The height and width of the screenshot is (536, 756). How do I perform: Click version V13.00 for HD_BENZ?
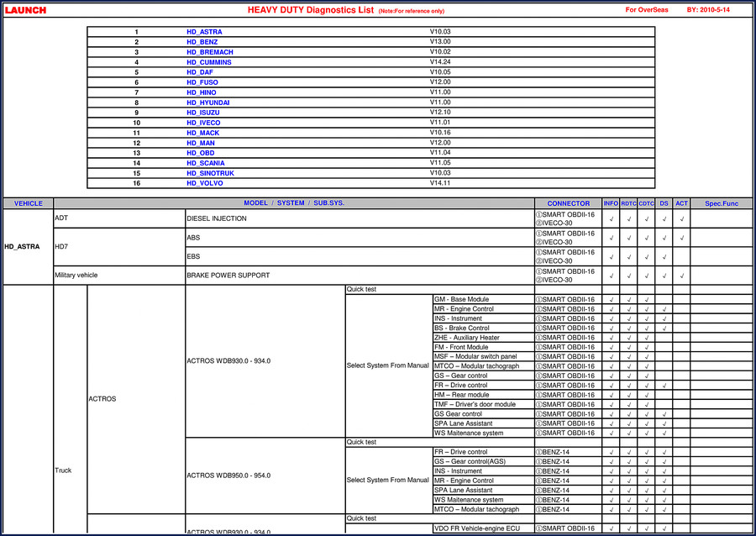point(440,41)
